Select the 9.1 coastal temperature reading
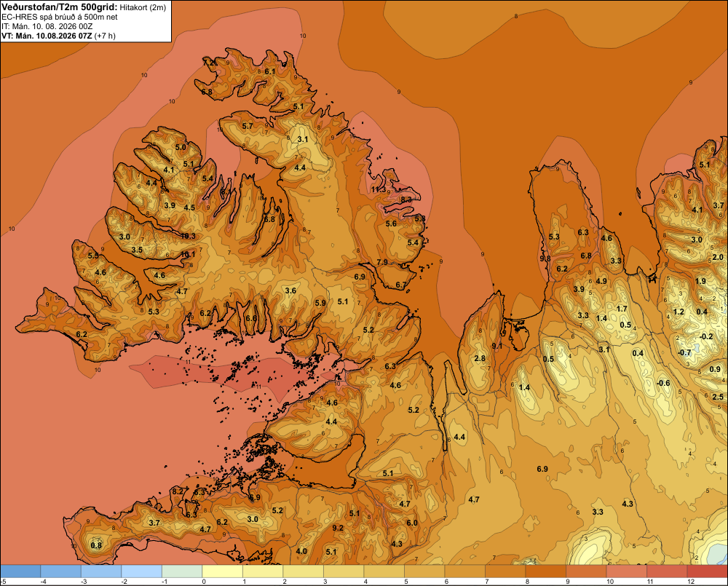The image size is (728, 586). 496,346
